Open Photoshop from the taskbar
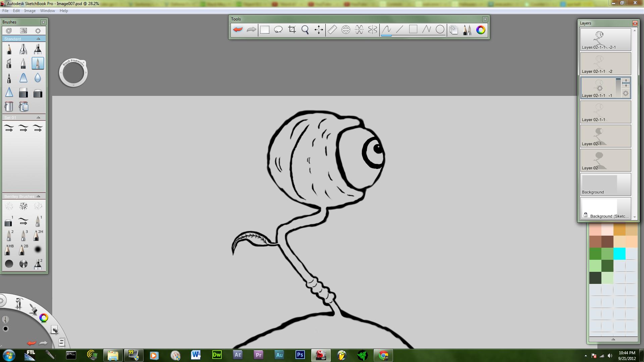This screenshot has height=362, width=644. pos(300,355)
